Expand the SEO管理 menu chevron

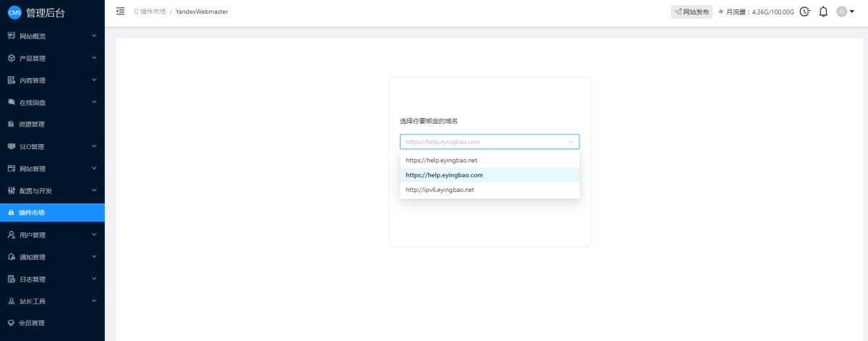click(x=94, y=146)
